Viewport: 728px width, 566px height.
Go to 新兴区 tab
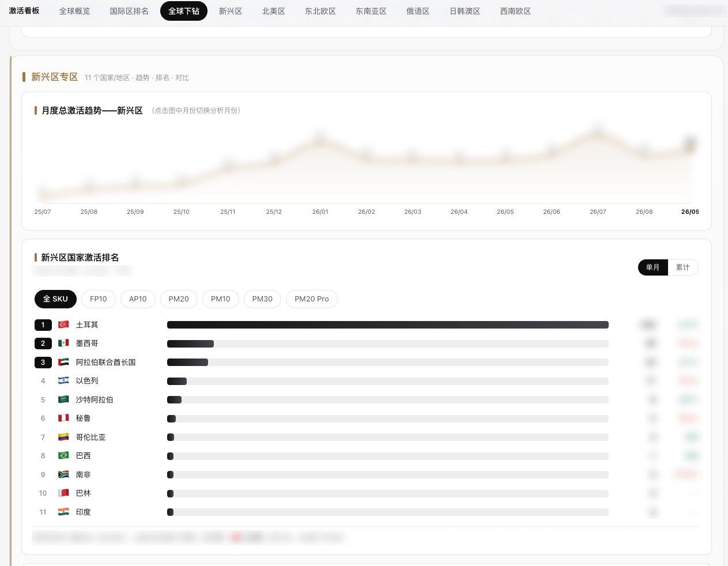coord(231,11)
